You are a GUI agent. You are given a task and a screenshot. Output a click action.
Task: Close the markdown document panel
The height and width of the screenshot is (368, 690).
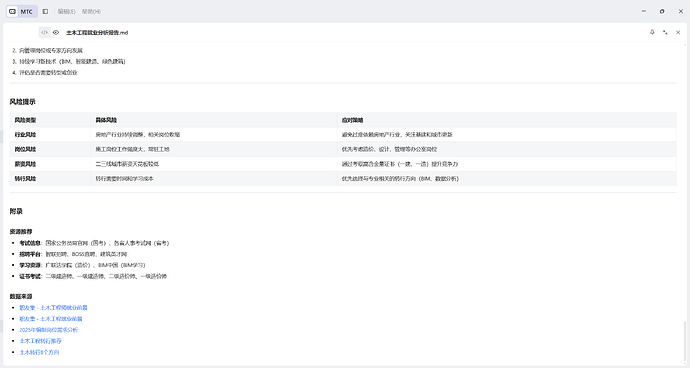click(678, 32)
